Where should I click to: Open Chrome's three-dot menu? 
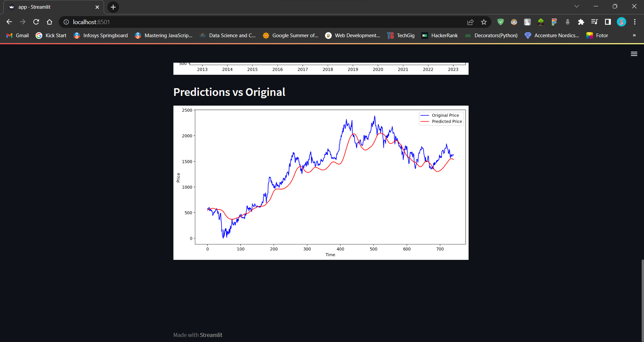pyautogui.click(x=635, y=22)
